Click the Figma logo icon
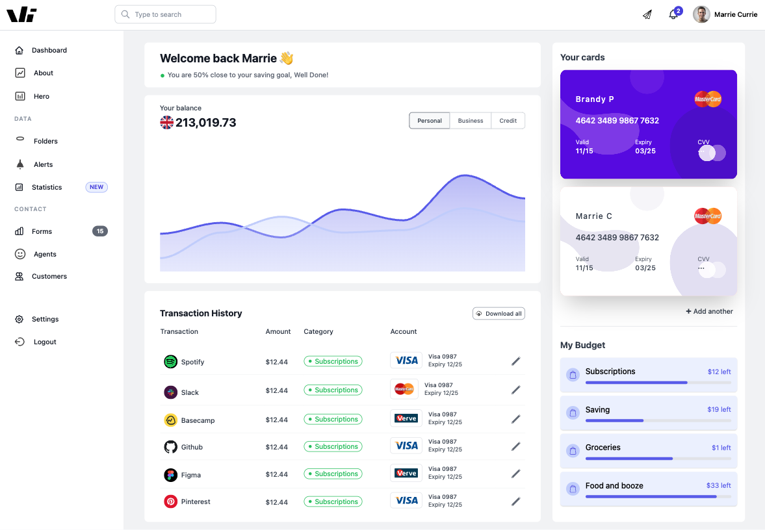Screen dimensions: 765x532 pyautogui.click(x=171, y=475)
